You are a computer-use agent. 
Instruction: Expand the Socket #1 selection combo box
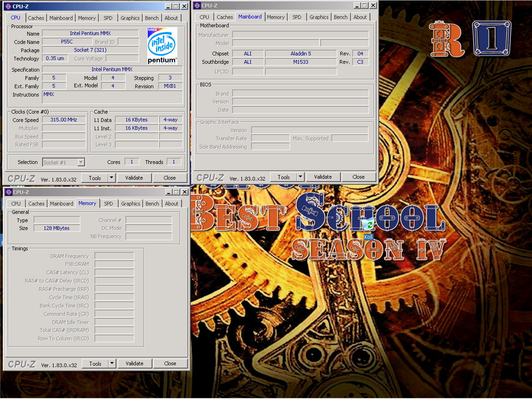tap(81, 162)
